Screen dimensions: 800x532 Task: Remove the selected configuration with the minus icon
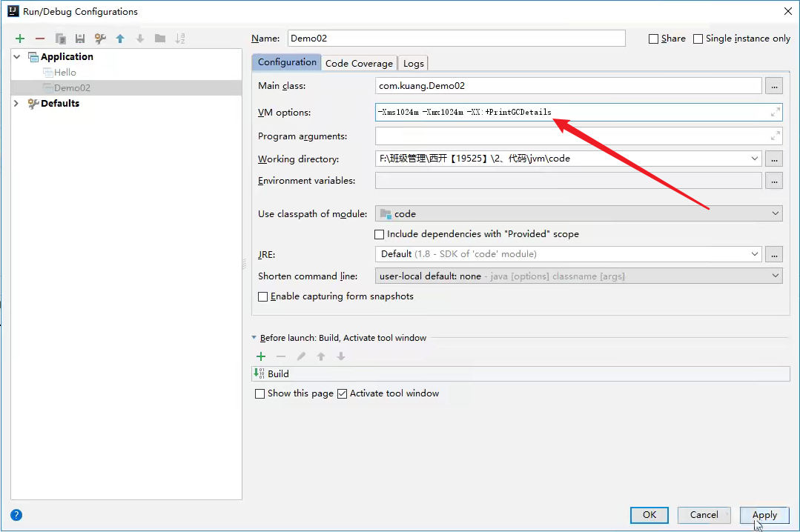click(x=40, y=39)
